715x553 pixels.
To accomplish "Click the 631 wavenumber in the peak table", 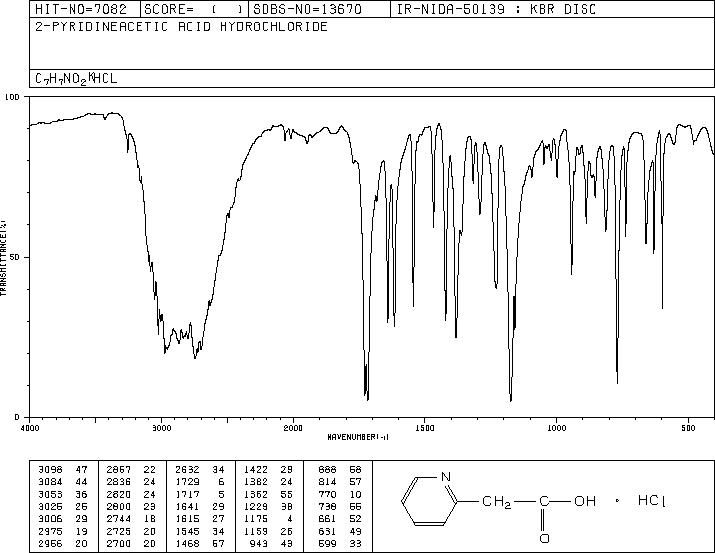I will coord(327,532).
